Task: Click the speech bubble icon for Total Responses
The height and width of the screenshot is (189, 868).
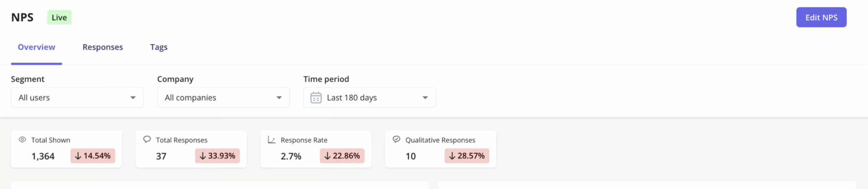Action: point(147,139)
